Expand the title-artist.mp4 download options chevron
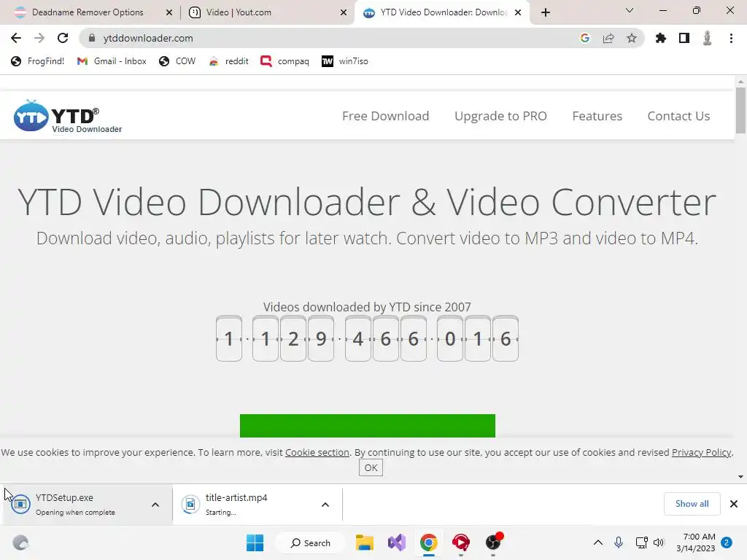The width and height of the screenshot is (747, 560). (x=325, y=505)
